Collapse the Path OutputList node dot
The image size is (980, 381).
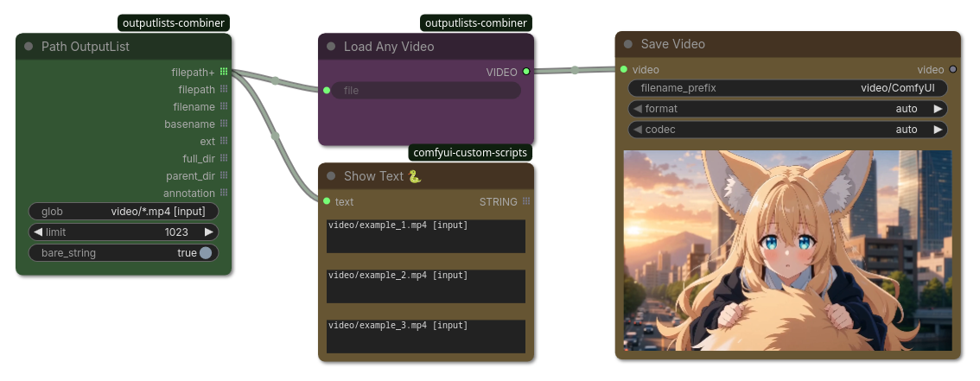pyautogui.click(x=29, y=47)
